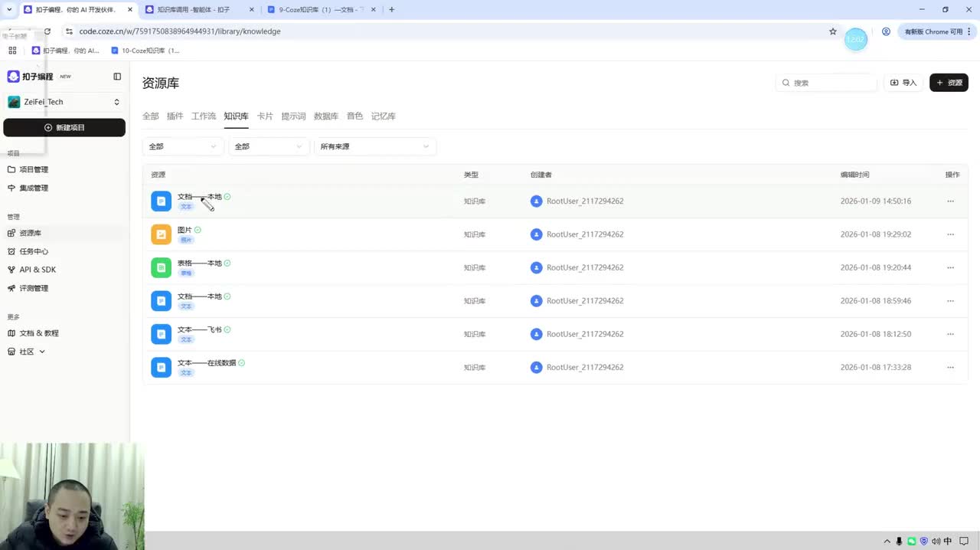
Task: Reload the page
Action: coord(47,31)
